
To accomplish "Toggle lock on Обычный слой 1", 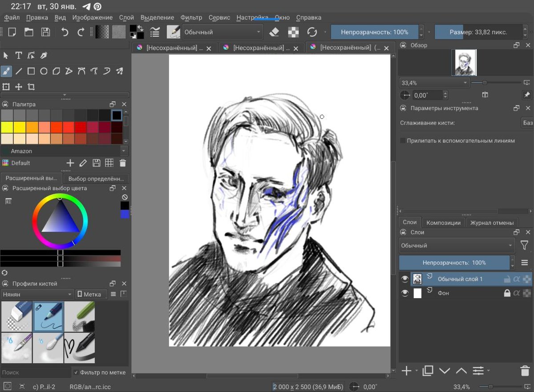I will coord(506,279).
